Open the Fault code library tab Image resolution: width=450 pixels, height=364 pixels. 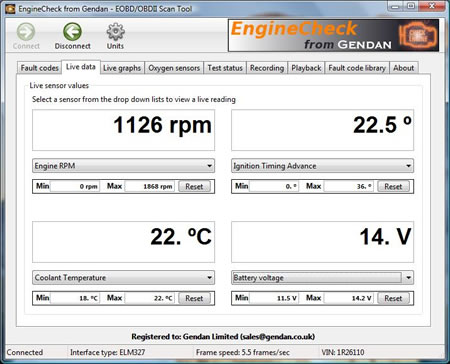pyautogui.click(x=357, y=68)
